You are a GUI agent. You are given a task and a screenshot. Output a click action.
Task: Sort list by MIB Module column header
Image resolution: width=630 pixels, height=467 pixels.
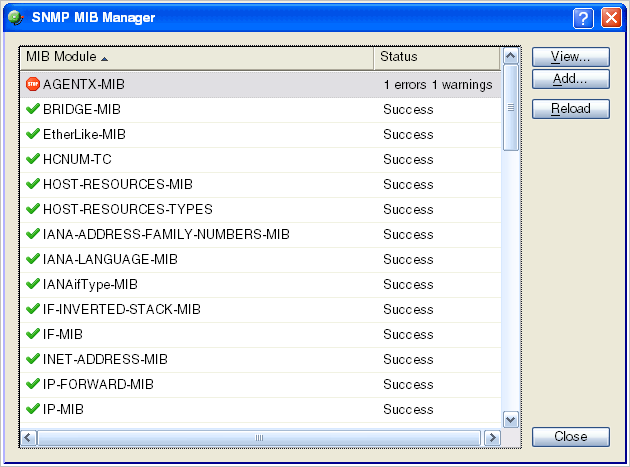point(197,57)
